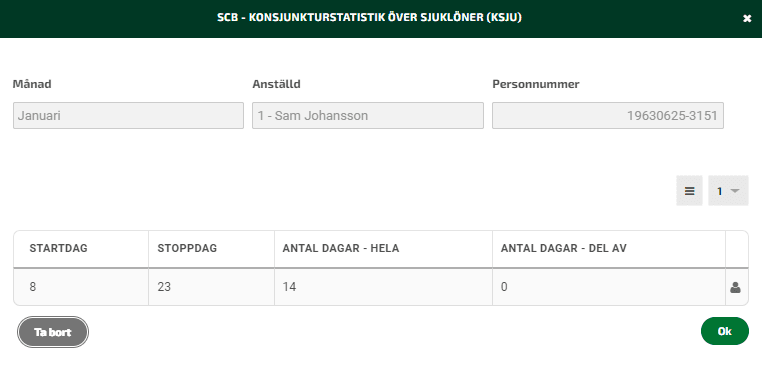
Task: Click the ANTAL DAGAR - DEL AV header
Action: click(564, 248)
